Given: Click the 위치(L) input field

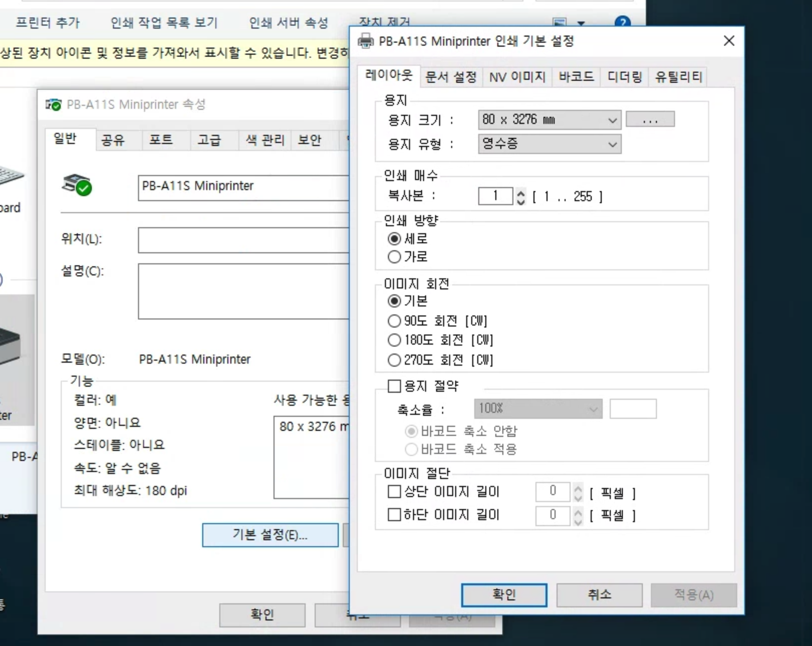Looking at the screenshot, I should pos(244,240).
